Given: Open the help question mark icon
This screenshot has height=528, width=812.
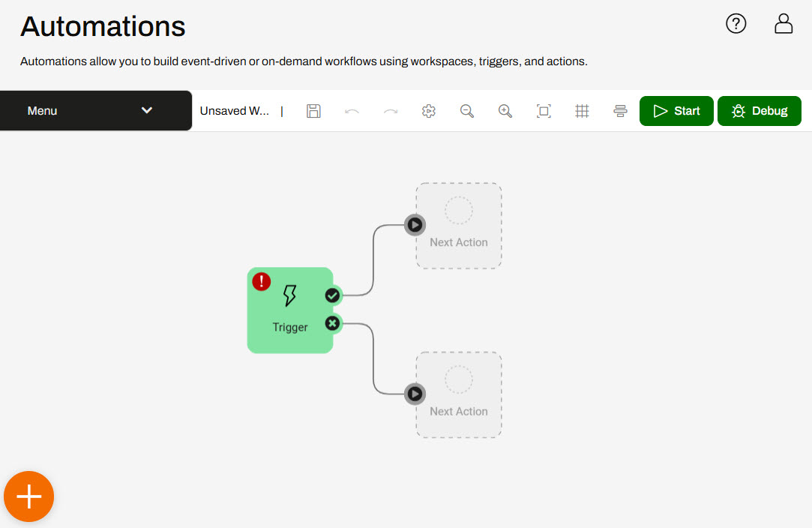Looking at the screenshot, I should point(736,24).
